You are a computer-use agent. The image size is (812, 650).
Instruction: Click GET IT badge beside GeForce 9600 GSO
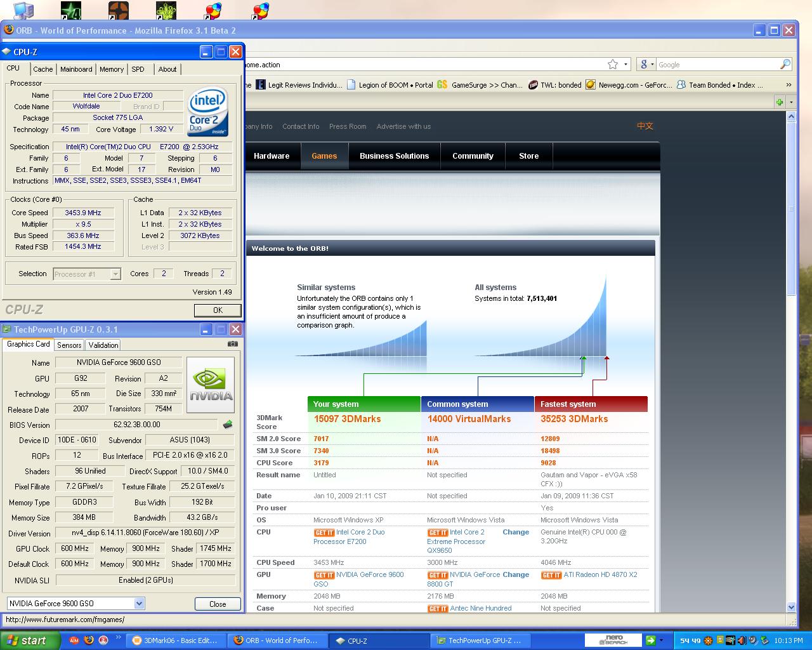[x=324, y=575]
